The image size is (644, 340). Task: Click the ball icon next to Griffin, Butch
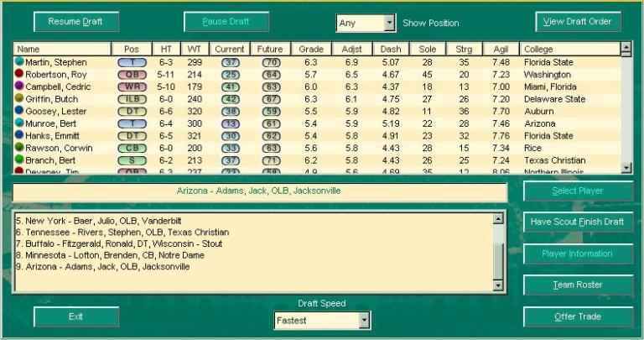point(19,99)
